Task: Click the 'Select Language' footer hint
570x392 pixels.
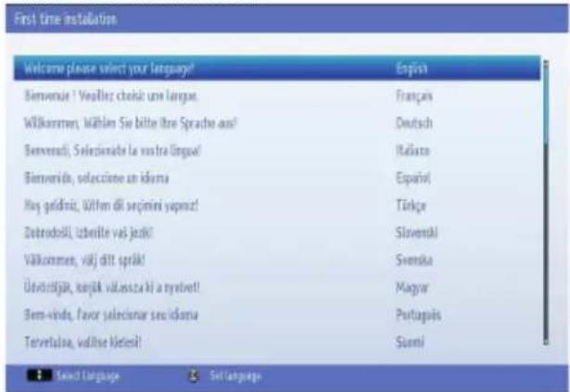Action: [x=88, y=376]
